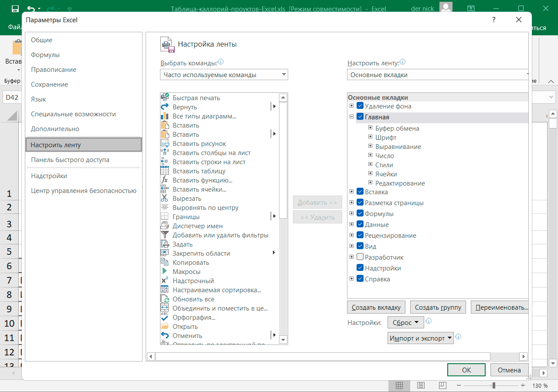The height and width of the screenshot is (392, 558).
Task: Uncheck the Главная tab checkbox
Action: click(360, 117)
